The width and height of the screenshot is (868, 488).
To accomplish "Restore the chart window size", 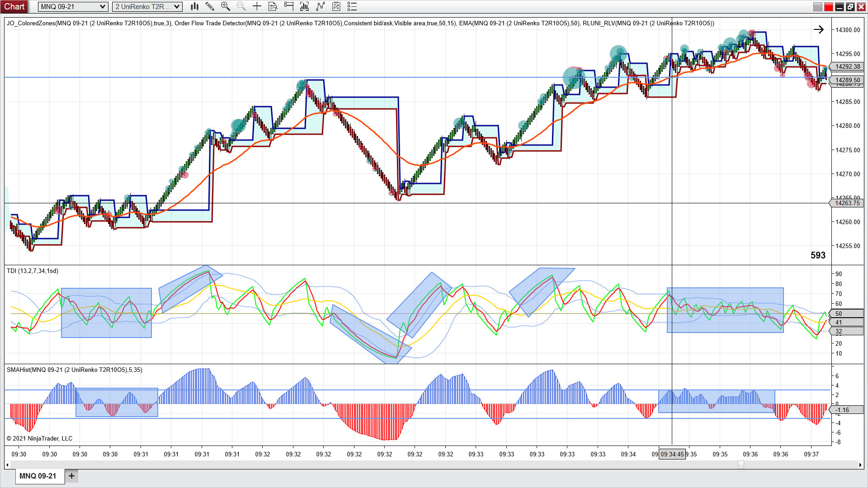I will (850, 7).
